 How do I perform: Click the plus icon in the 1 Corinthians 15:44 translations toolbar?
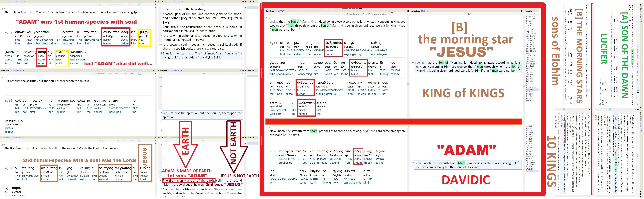[x=243, y=5]
